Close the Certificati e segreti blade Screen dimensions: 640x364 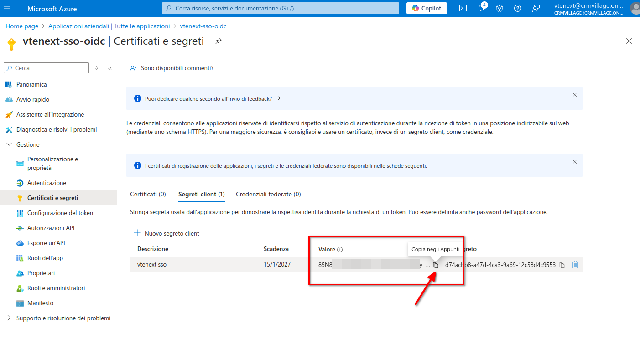point(629,41)
